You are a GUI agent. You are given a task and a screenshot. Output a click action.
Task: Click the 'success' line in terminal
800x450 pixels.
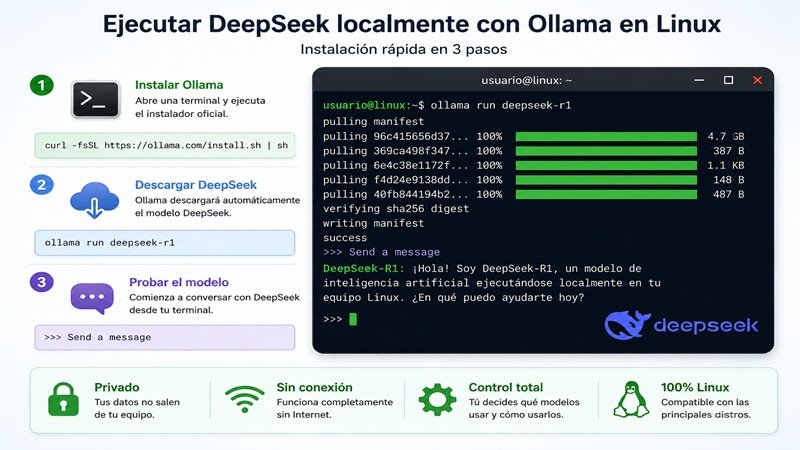coord(345,238)
